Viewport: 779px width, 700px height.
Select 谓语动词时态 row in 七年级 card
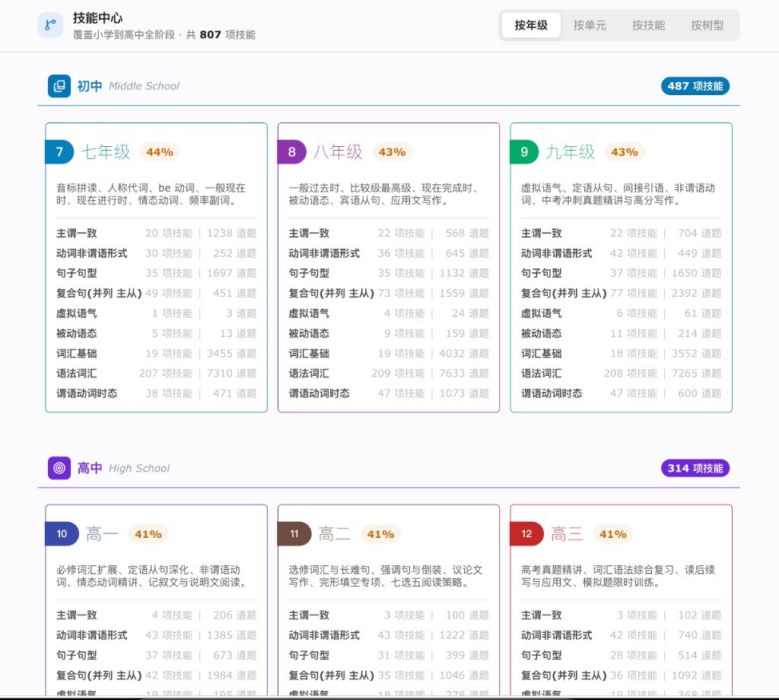pos(157,393)
